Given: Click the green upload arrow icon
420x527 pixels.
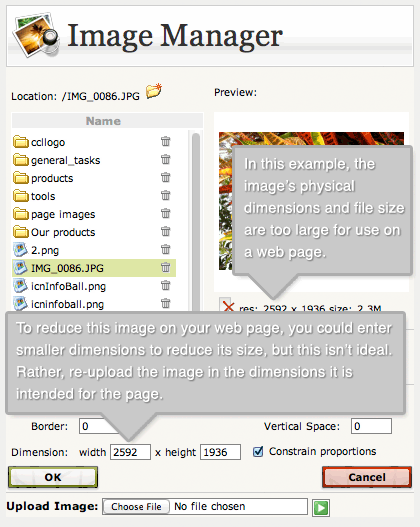Looking at the screenshot, I should click(321, 508).
